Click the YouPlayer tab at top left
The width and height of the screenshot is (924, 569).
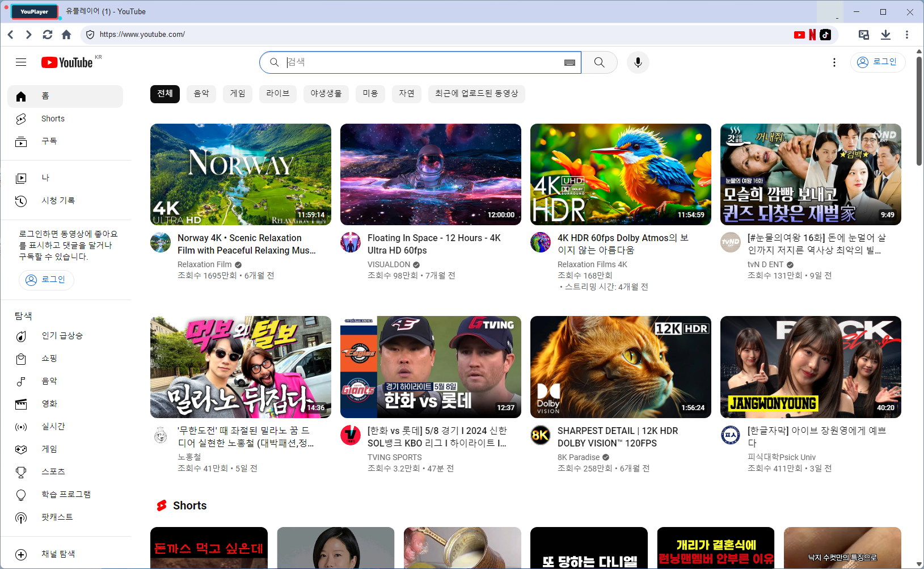click(x=34, y=11)
